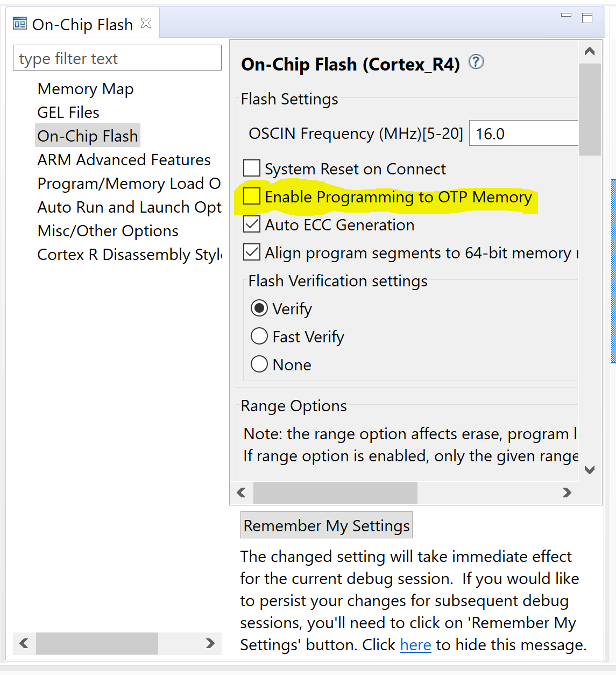Click the OSCIN Frequency input field
Image resolution: width=616 pixels, height=675 pixels.
(524, 133)
